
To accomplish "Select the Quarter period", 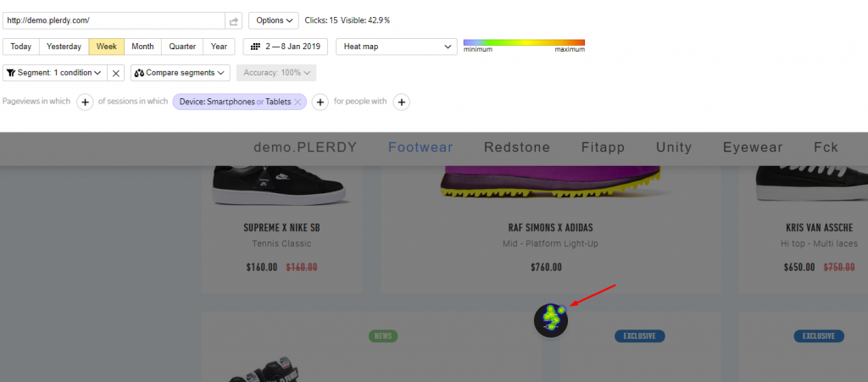I will click(182, 47).
